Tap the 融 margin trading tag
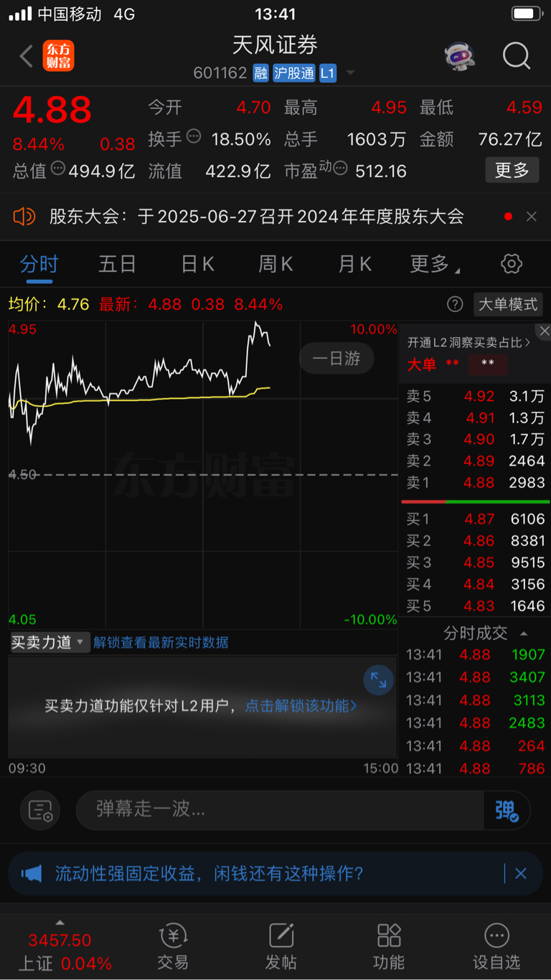The image size is (551, 980). 261,72
